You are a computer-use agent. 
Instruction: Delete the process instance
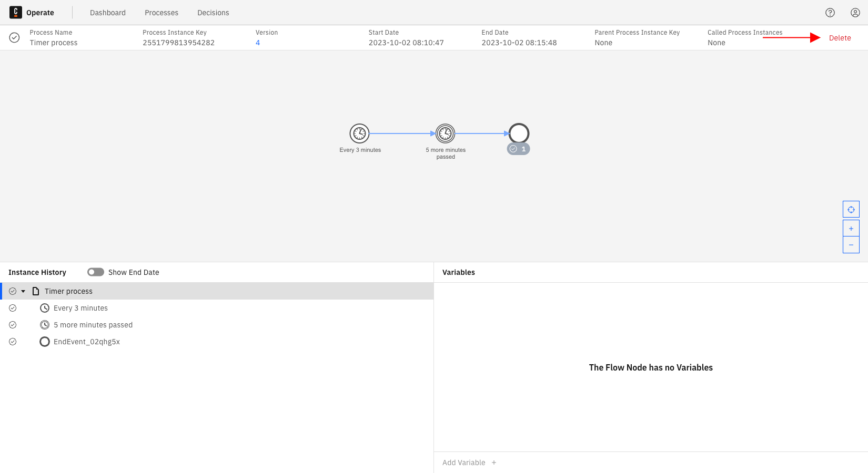click(x=840, y=38)
